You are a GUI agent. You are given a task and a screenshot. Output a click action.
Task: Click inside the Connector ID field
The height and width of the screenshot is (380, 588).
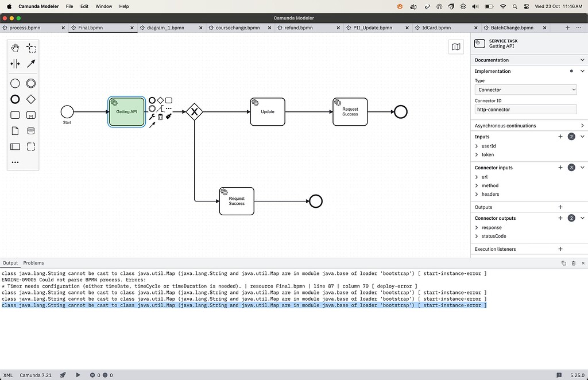click(525, 109)
